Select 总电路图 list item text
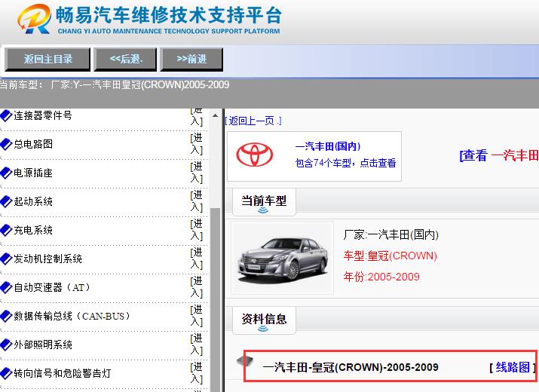Image resolution: width=539 pixels, height=392 pixels. coord(33,144)
